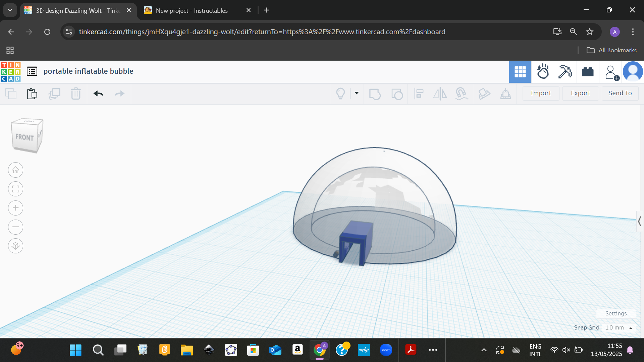Open the Chrome three-dot menu
The image size is (644, 362).
point(633,32)
